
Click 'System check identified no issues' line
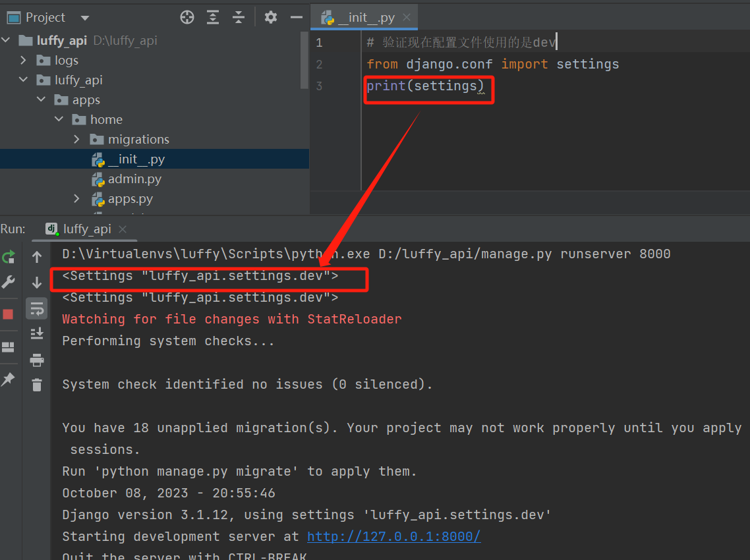pos(247,385)
